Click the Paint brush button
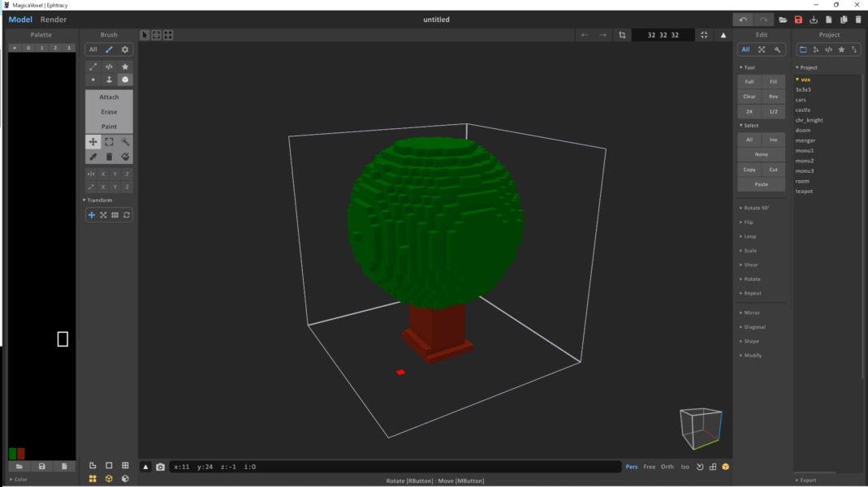 (x=109, y=127)
